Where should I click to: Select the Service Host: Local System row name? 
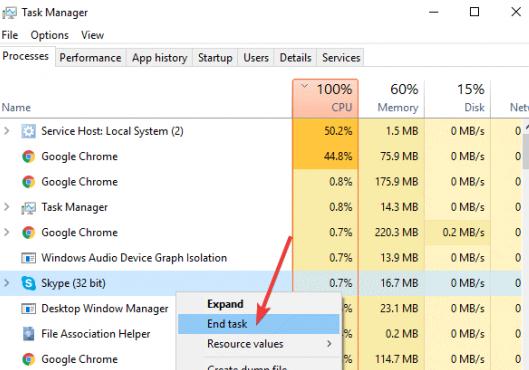click(x=112, y=131)
